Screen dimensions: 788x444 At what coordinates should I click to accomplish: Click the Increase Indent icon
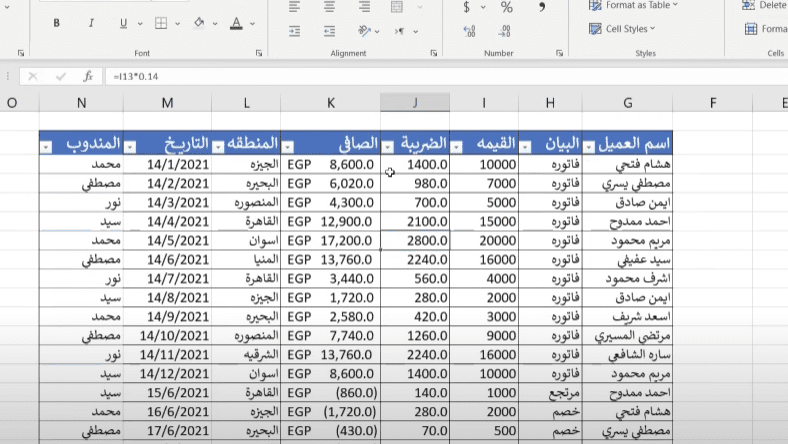click(x=329, y=31)
